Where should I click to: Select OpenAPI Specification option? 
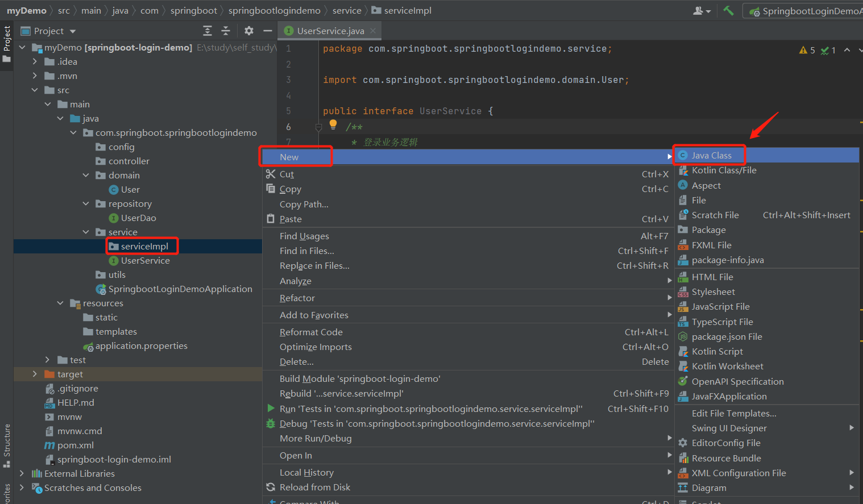tap(766, 381)
